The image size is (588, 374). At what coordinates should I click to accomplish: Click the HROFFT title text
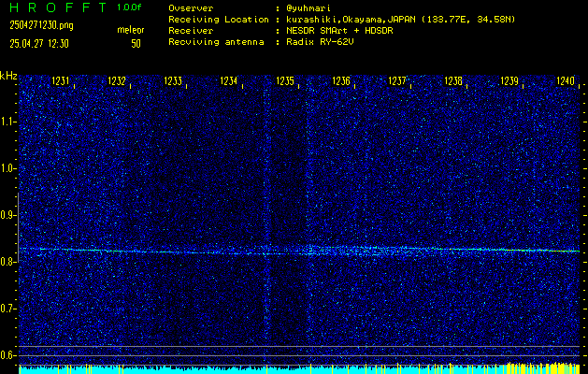(58, 7)
